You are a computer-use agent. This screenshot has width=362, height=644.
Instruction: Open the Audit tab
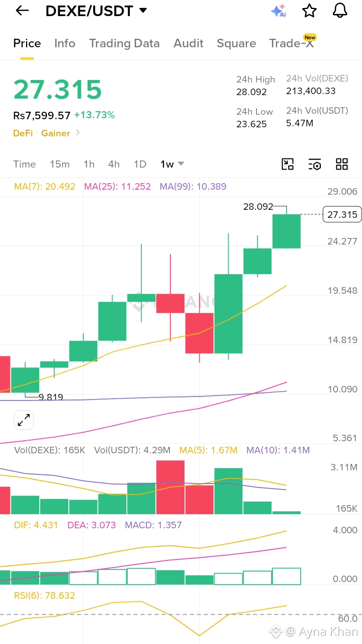click(x=189, y=43)
